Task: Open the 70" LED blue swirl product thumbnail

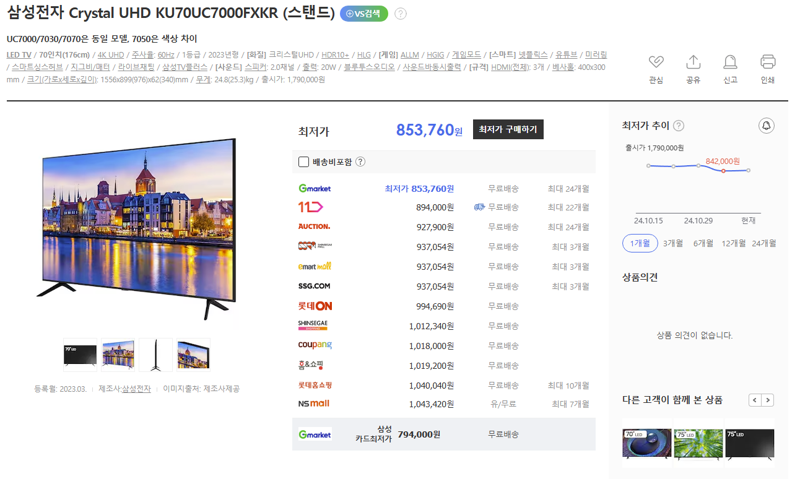Action: coord(647,443)
